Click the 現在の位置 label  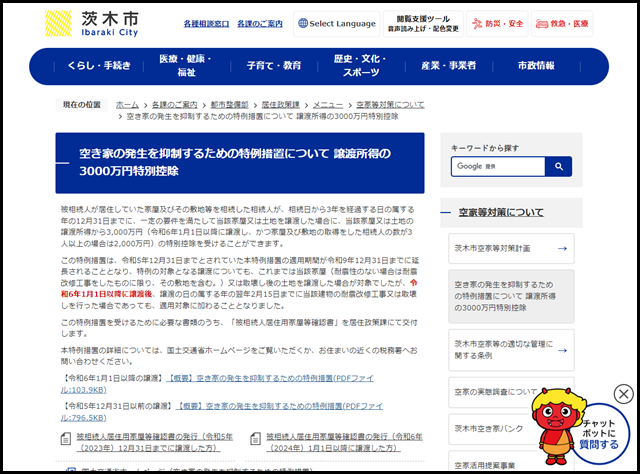pyautogui.click(x=82, y=105)
